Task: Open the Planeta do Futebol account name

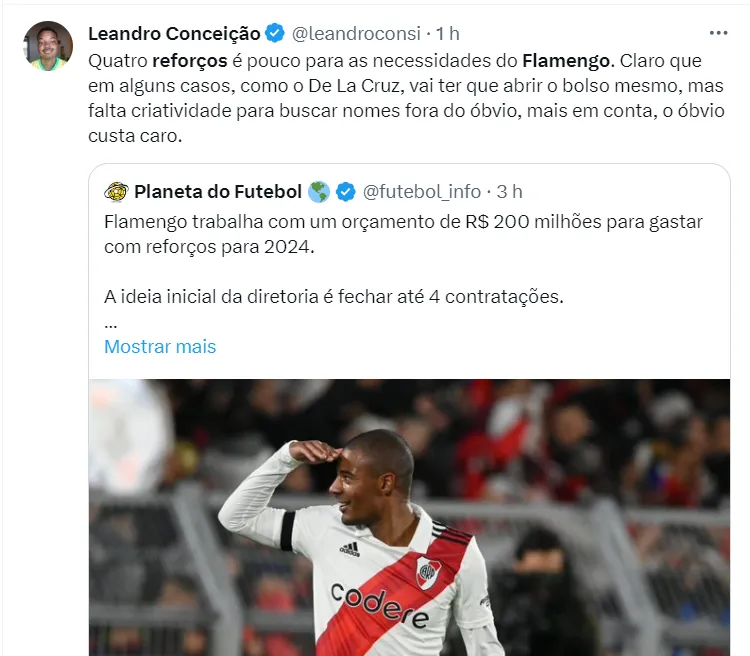Action: pyautogui.click(x=218, y=192)
